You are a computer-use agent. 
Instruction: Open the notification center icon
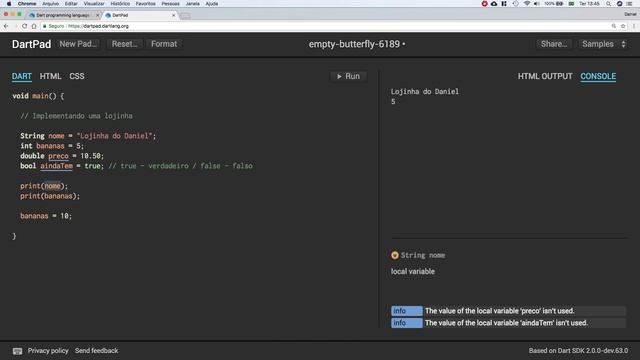[x=630, y=4]
